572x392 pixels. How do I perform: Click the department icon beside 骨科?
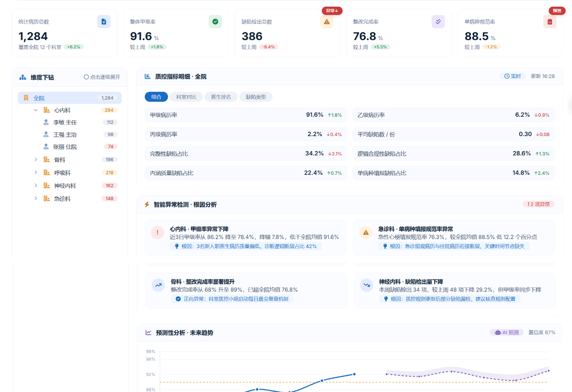(x=46, y=159)
